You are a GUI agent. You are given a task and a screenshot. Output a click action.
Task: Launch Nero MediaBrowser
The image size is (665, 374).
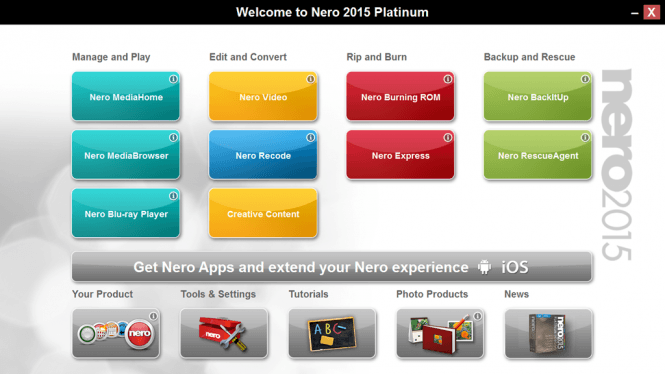click(126, 155)
